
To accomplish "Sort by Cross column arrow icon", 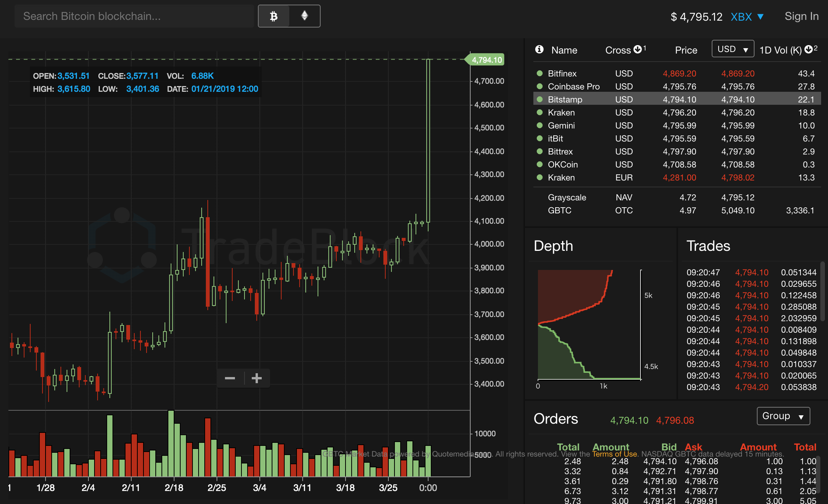I will pos(637,49).
